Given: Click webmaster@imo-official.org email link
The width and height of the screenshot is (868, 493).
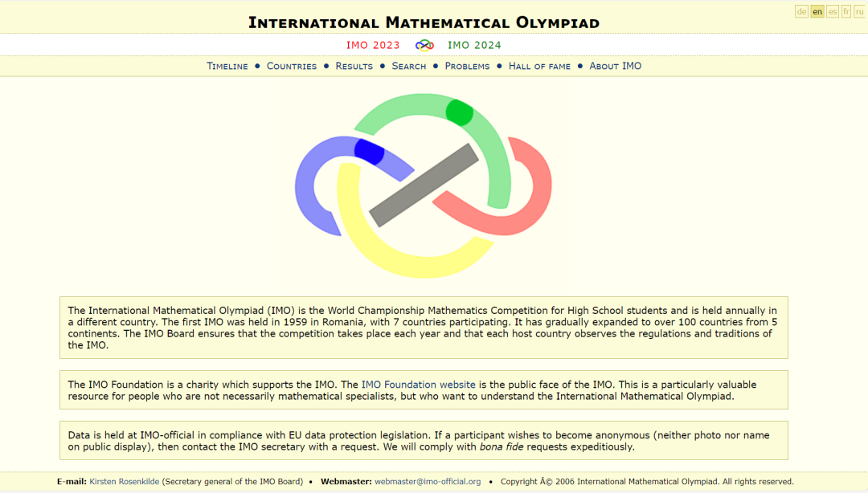Looking at the screenshot, I should [428, 482].
